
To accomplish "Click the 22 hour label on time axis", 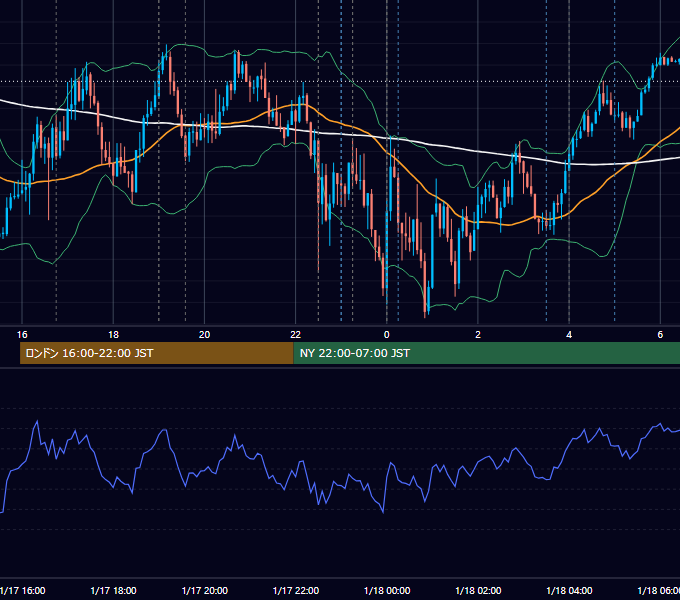I will click(295, 335).
